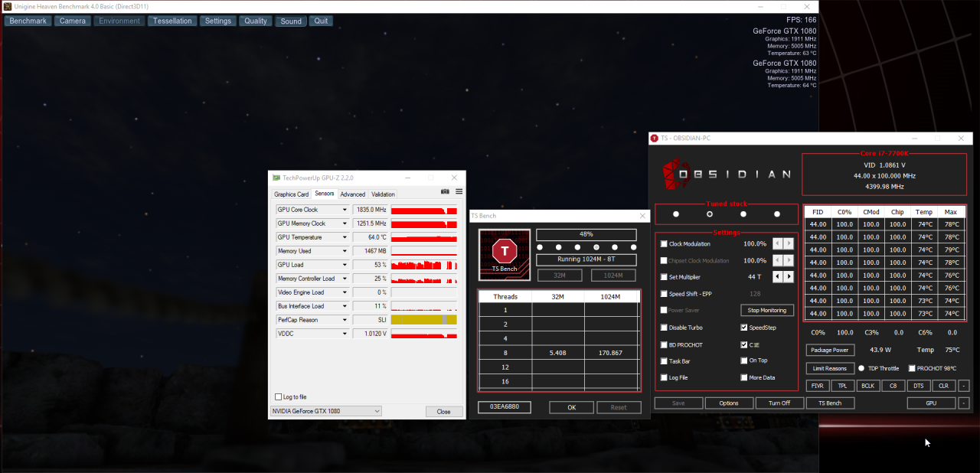This screenshot has height=473, width=980.
Task: Click the TS Bench progress bar at 48%
Action: [586, 234]
